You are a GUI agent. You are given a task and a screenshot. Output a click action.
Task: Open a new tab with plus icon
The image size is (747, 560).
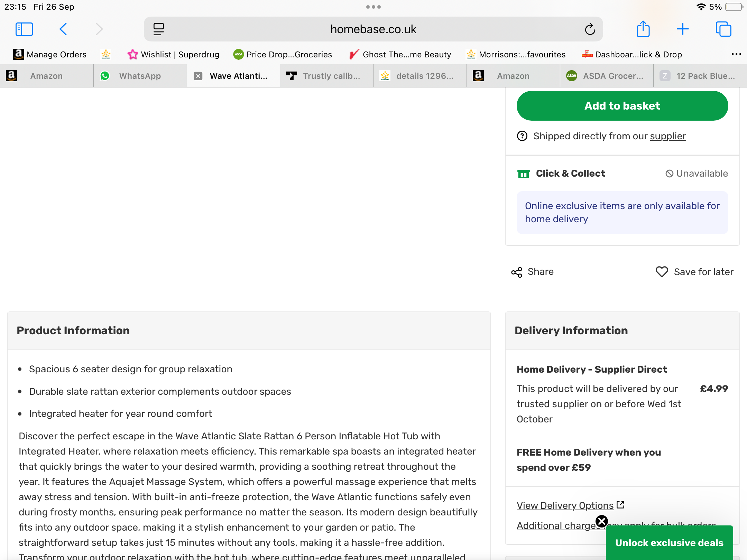point(683,29)
